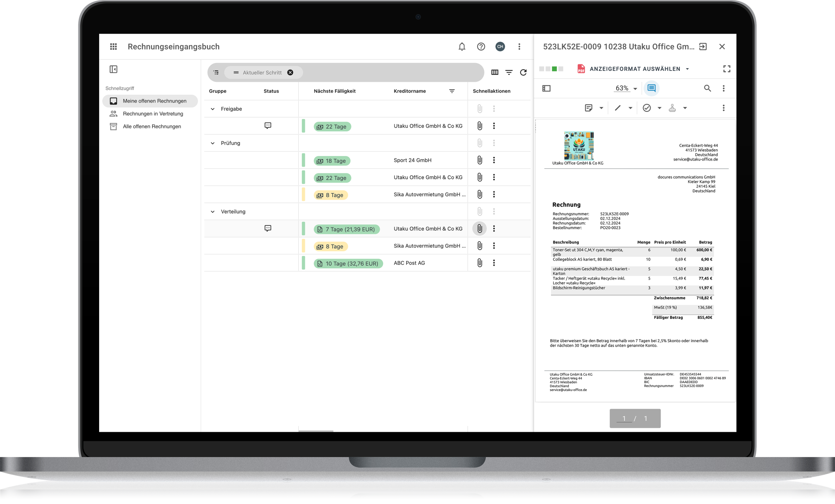Open the 10 Tage (32,76 EUR) due chip
The width and height of the screenshot is (835, 504).
[348, 263]
